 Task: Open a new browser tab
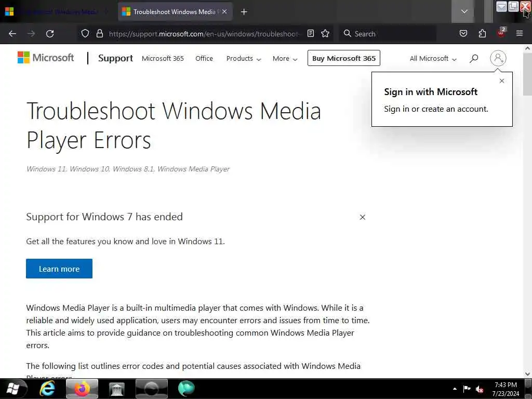244,12
